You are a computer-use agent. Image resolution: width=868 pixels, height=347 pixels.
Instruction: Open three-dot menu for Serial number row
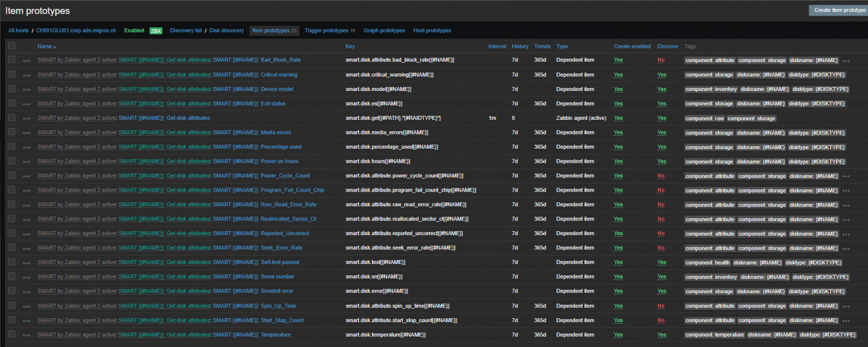pyautogui.click(x=27, y=277)
